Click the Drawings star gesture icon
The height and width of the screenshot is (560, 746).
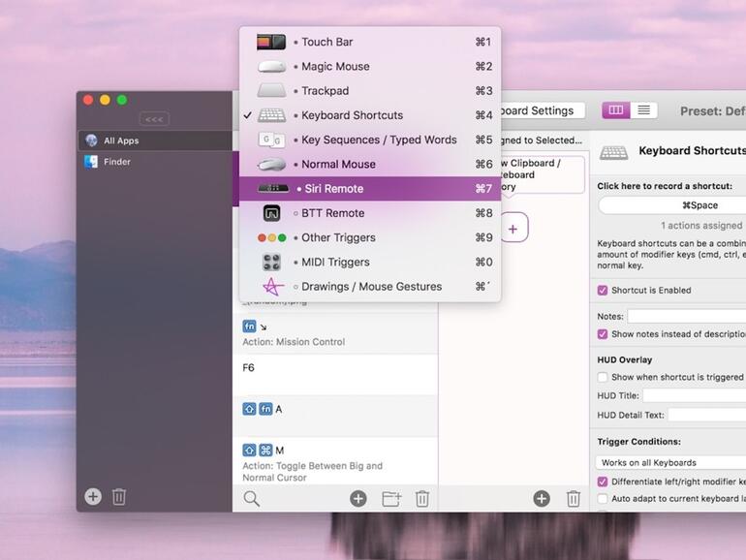(x=272, y=287)
